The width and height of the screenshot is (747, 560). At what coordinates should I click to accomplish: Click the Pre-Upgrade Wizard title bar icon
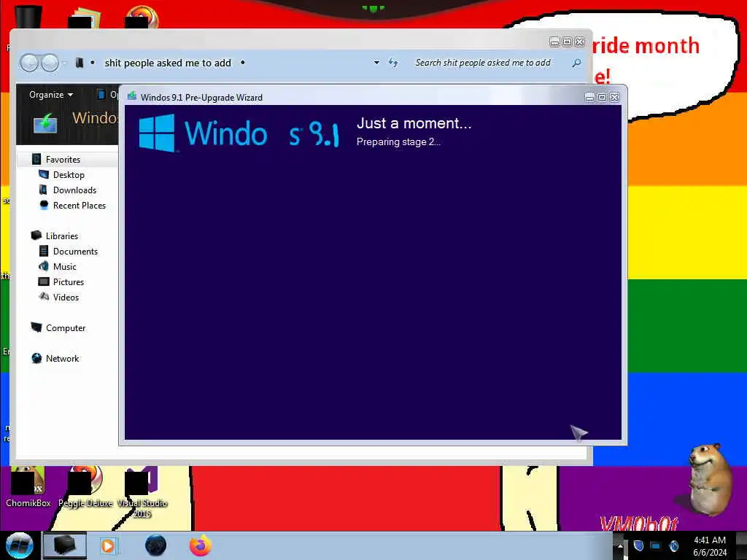(x=132, y=96)
